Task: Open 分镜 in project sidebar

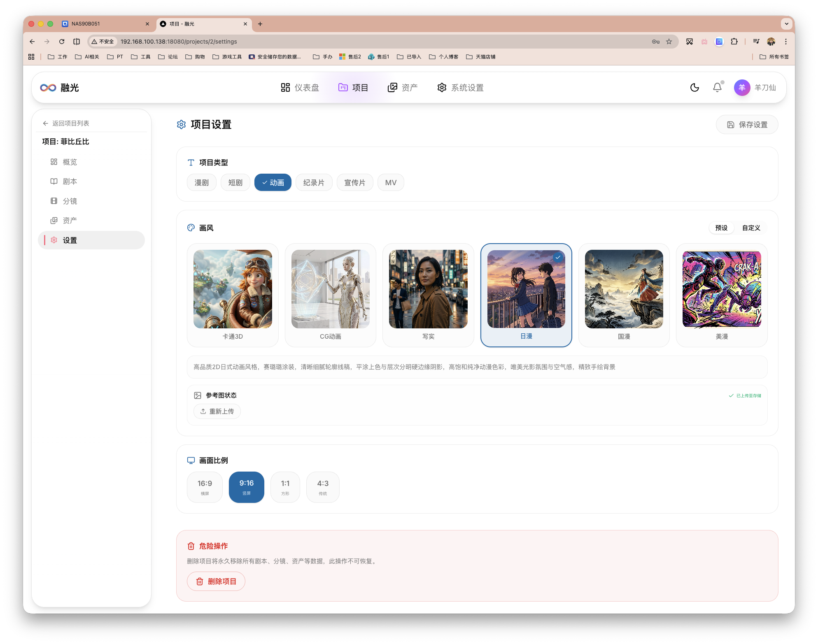Action: coord(91,201)
